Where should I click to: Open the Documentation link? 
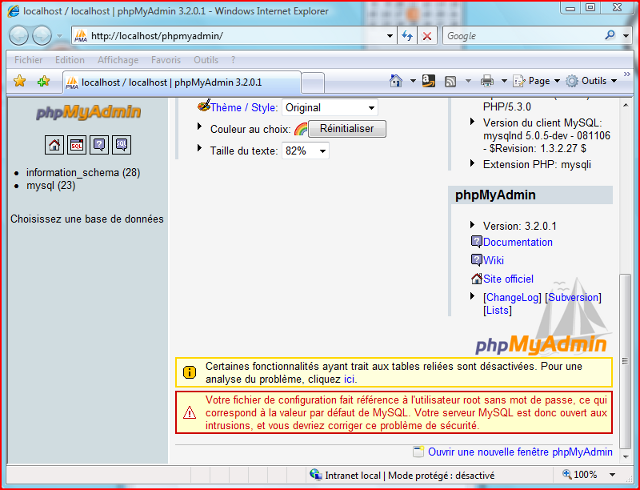(x=518, y=242)
